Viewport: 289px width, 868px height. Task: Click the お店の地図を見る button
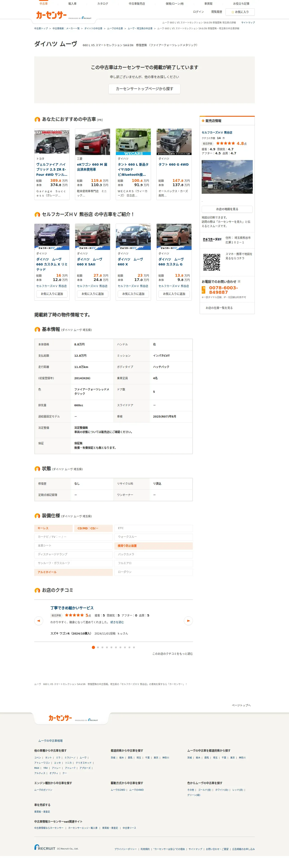pos(227,209)
